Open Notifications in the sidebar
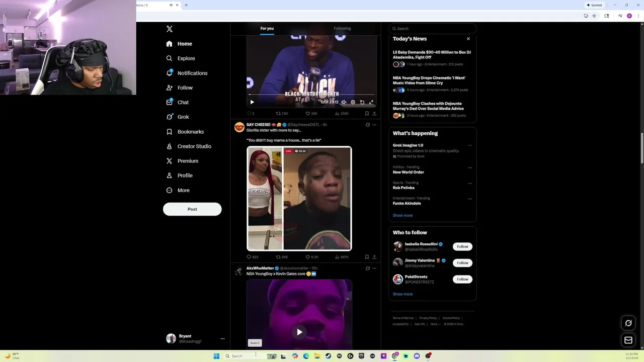 click(x=187, y=73)
